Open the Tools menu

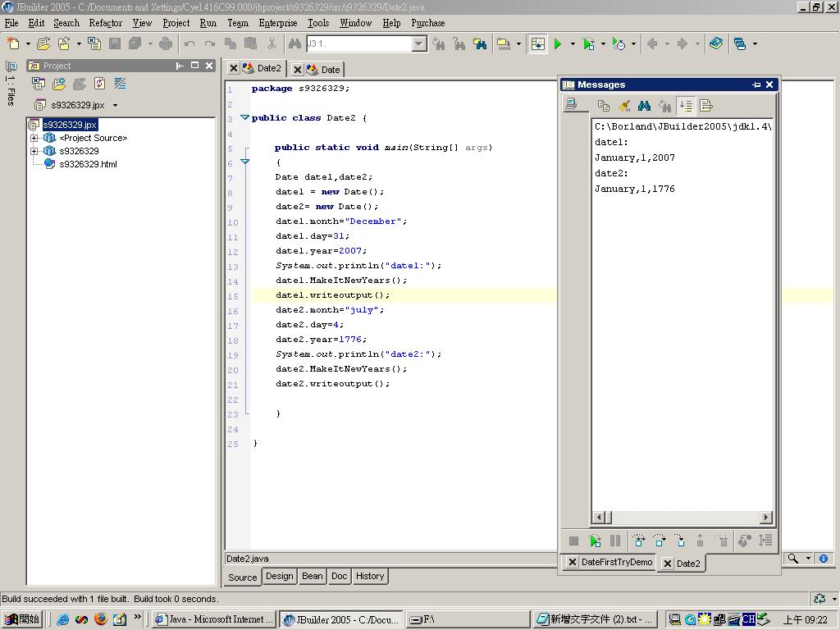[x=318, y=23]
